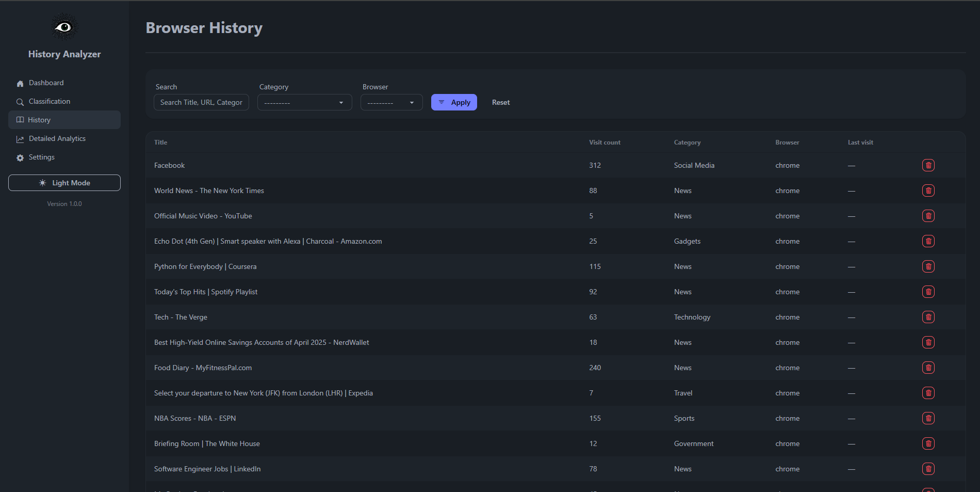Viewport: 980px width, 492px height.
Task: Delete the NBA Scores - ESPN entry
Action: pyautogui.click(x=928, y=418)
